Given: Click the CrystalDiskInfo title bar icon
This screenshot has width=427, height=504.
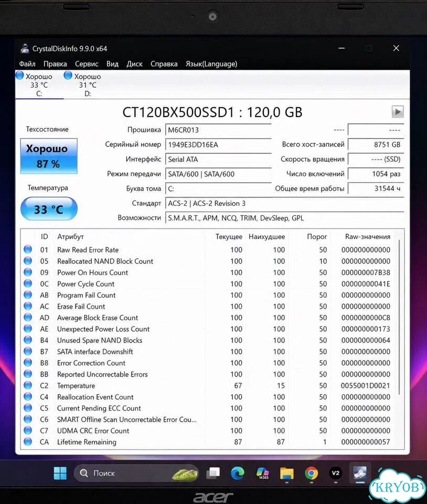Looking at the screenshot, I should pos(25,48).
